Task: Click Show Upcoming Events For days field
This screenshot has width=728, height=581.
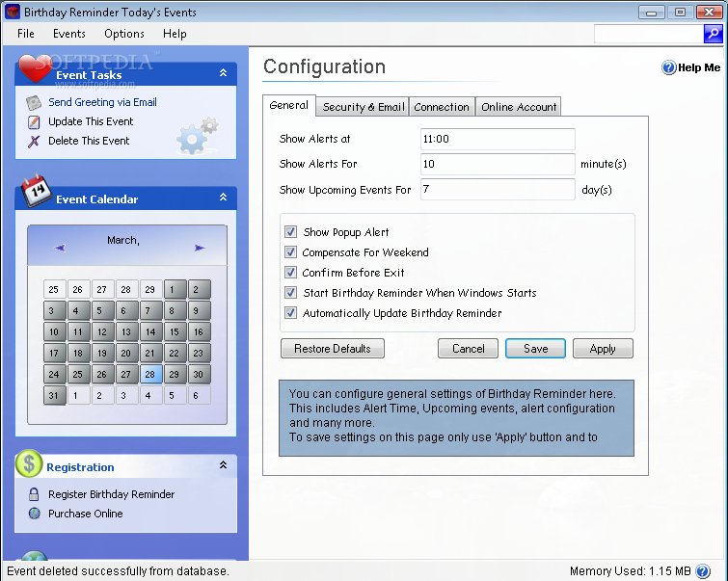Action: (x=498, y=190)
